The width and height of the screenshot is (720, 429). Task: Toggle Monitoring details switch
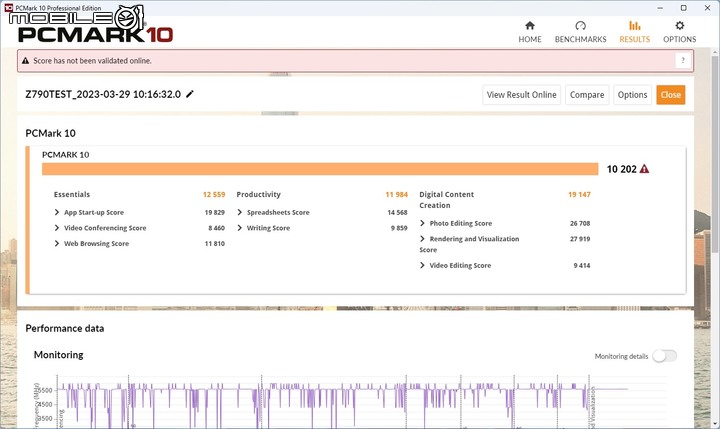pyautogui.click(x=664, y=356)
